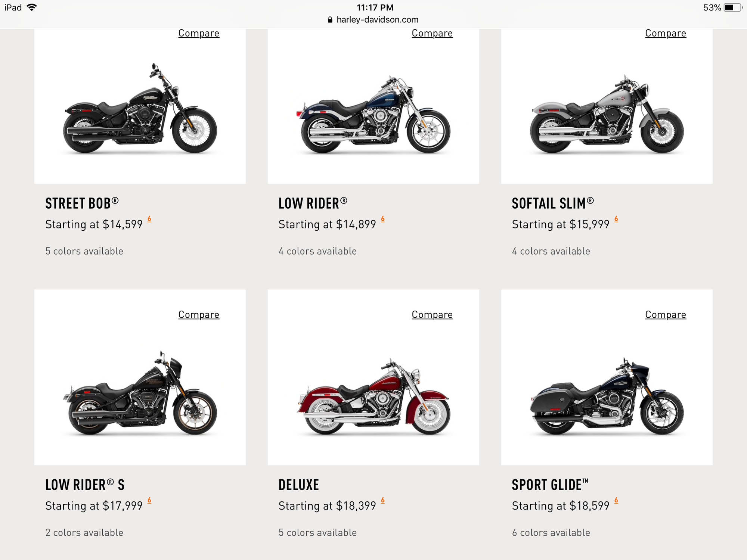Viewport: 747px width, 560px height.
Task: View the red Deluxe motorcycle photo
Action: point(373,398)
